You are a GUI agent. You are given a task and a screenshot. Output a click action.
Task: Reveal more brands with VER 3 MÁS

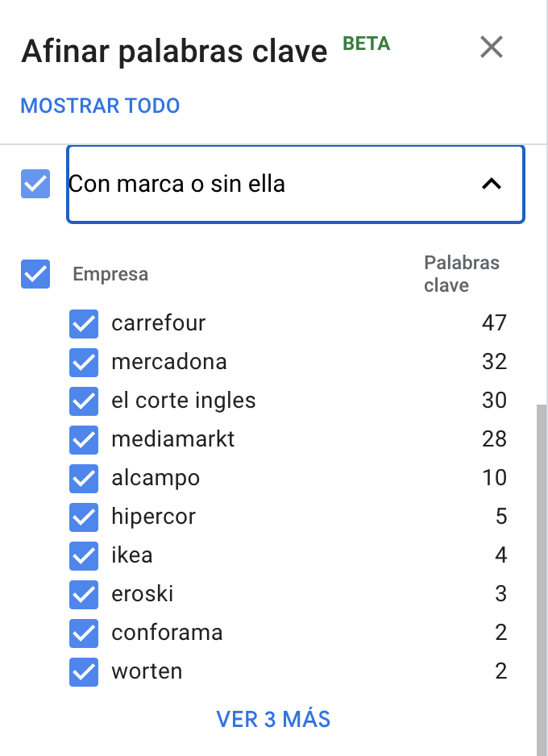[275, 719]
